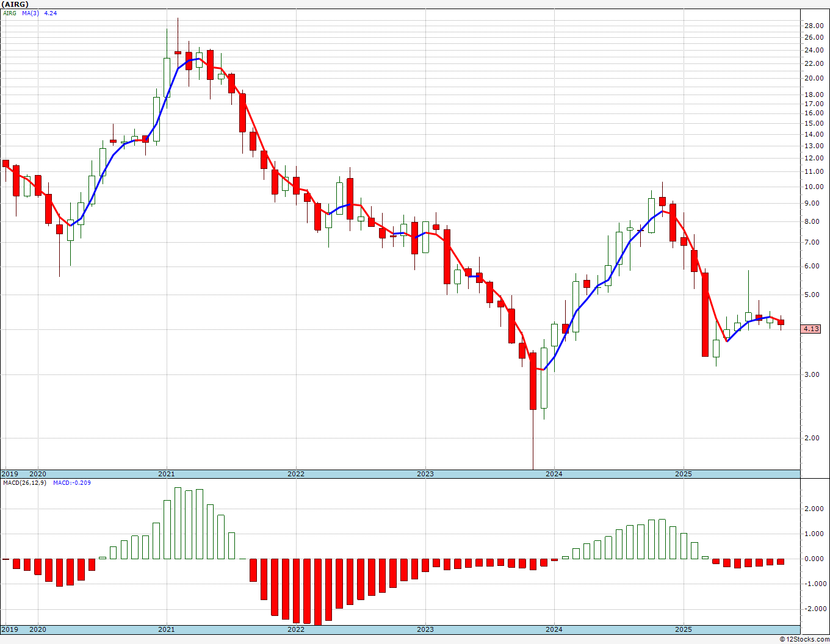Click the 16.00 price axis label

(814, 113)
